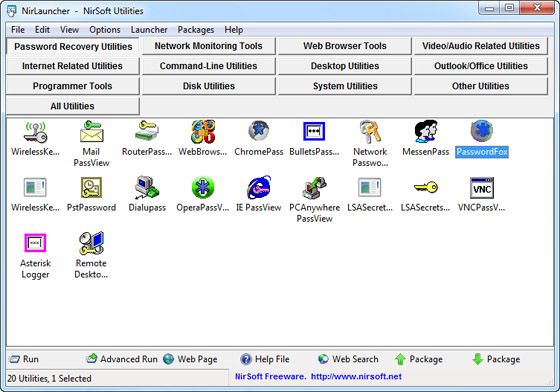Select the PCAnywhere PassView icon

coord(314,187)
